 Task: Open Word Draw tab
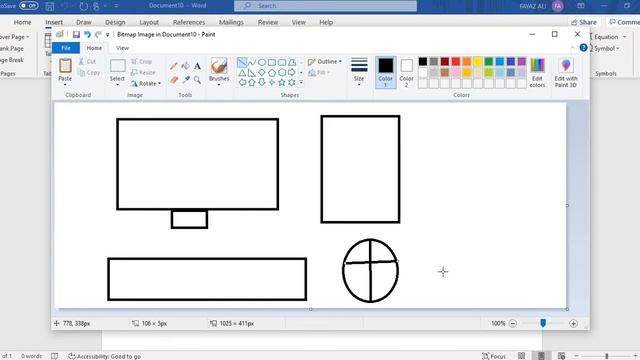[84, 22]
